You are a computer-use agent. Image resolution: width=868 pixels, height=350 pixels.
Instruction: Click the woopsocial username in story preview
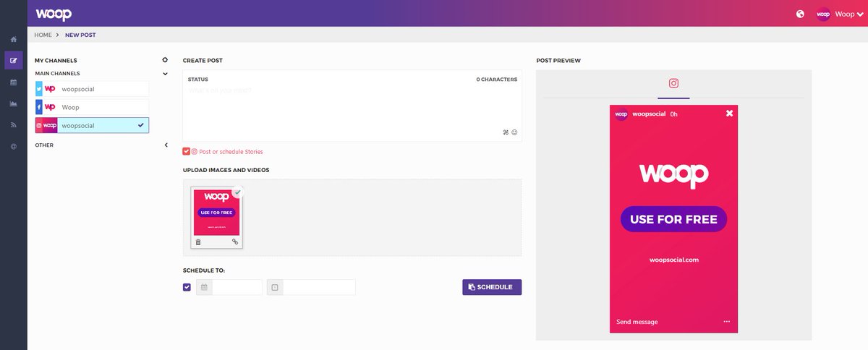pyautogui.click(x=648, y=114)
